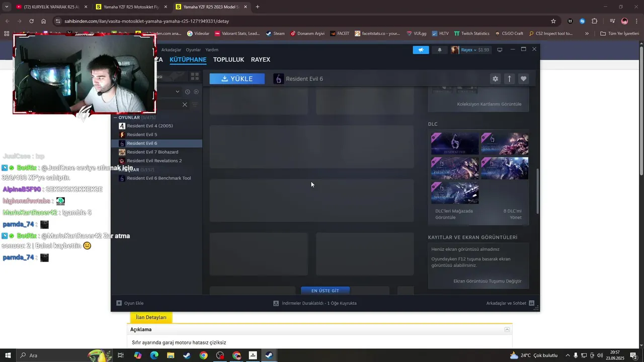Viewport: 644px width, 362px height.
Task: Open Microsoft Edge from taskbar
Action: [154, 355]
